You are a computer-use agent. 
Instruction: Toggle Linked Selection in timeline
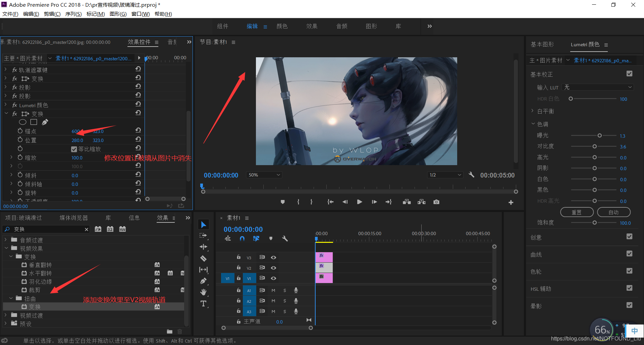click(x=256, y=238)
